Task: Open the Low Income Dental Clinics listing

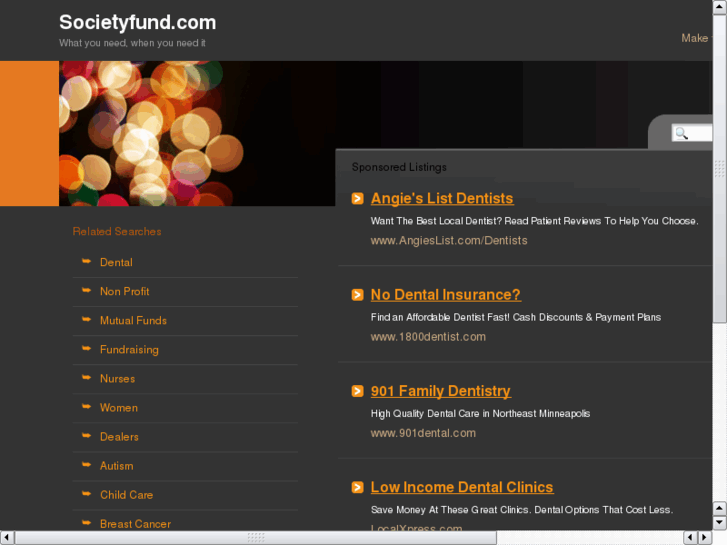Action: coord(462,487)
